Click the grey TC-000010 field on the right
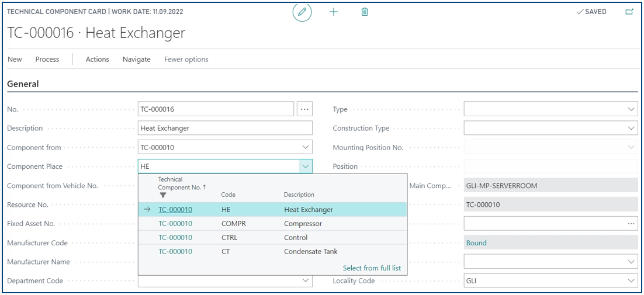644x295 pixels. [550, 204]
